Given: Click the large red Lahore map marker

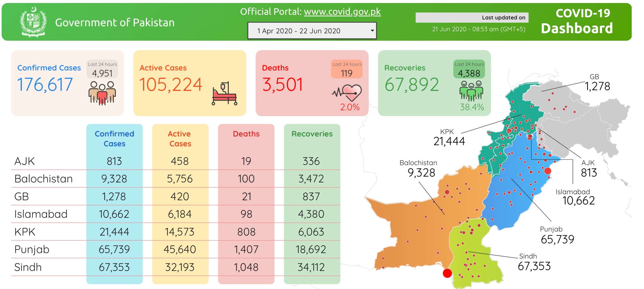Looking at the screenshot, I should 547,171.
